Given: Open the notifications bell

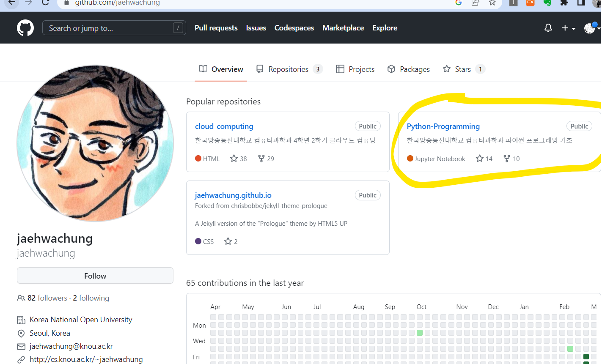Looking at the screenshot, I should (548, 28).
